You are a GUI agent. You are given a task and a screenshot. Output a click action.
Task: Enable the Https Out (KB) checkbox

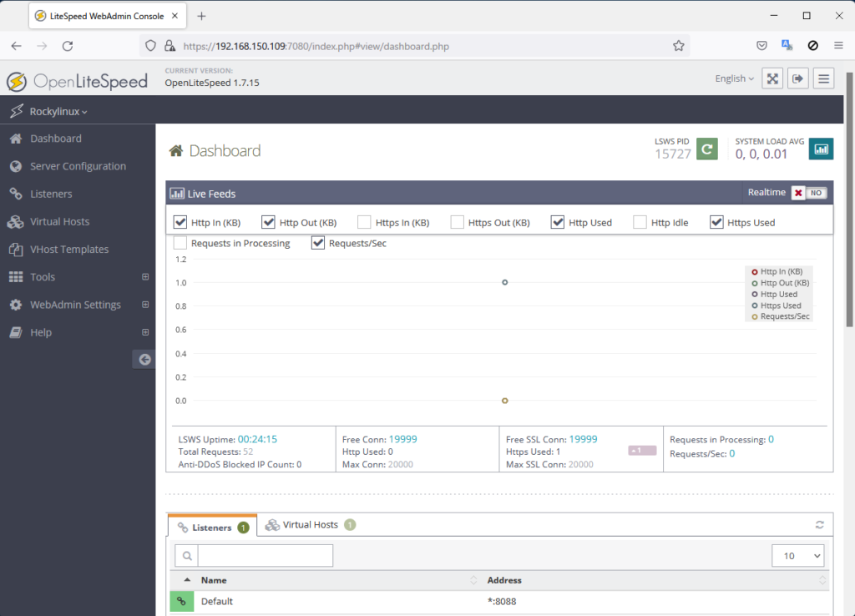pos(458,222)
